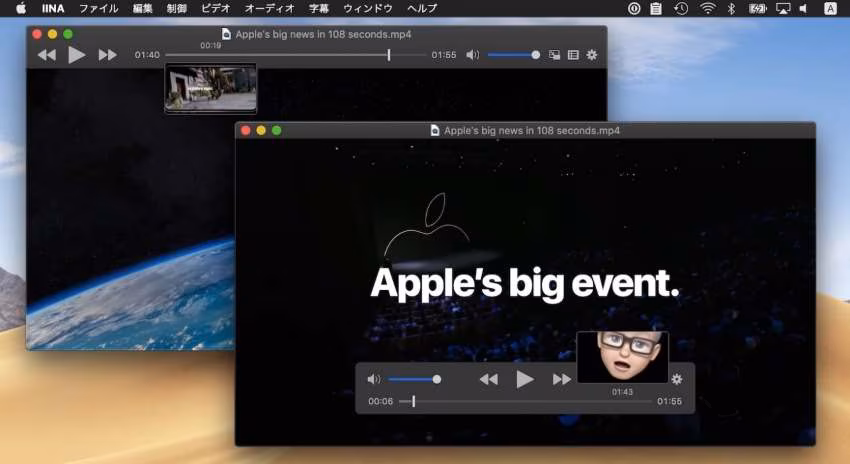Play video in the back IINA window

(x=76, y=55)
